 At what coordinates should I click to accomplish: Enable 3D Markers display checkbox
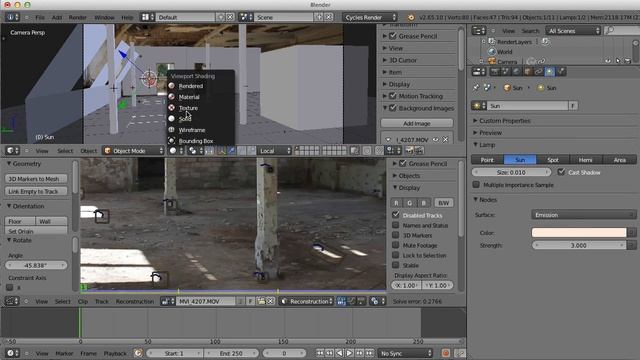[x=396, y=235]
